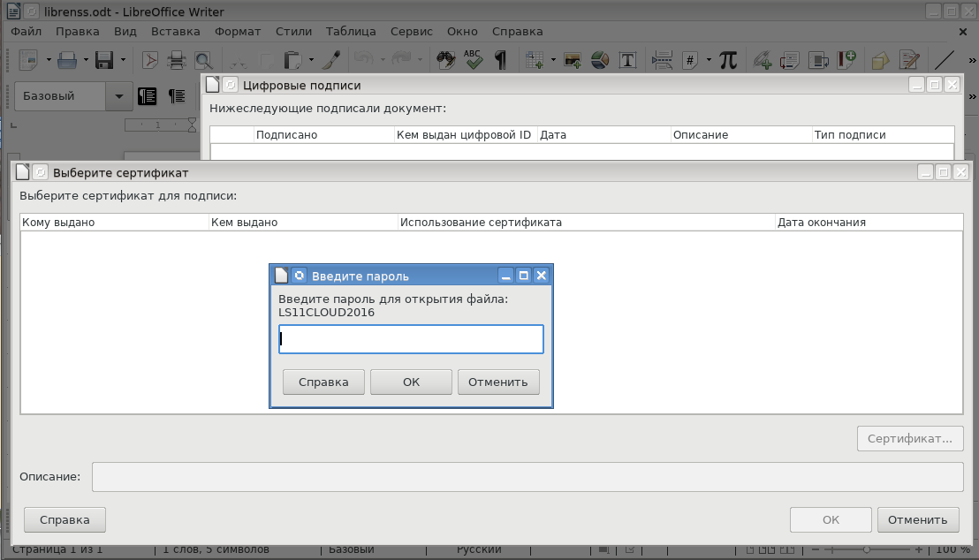Click Справка in Выберите сертификат dialog

(65, 520)
